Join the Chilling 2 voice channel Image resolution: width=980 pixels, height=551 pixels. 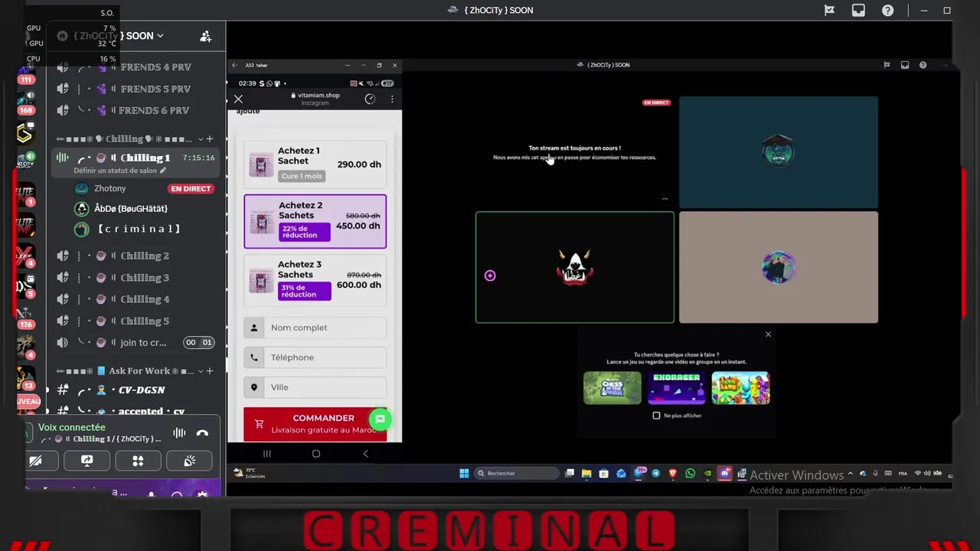(x=136, y=256)
